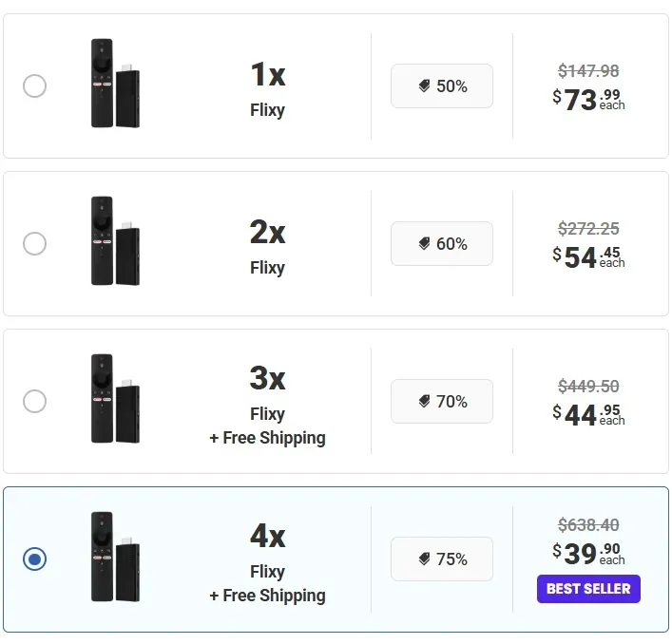Viewport: 672px width, 644px height.
Task: Click the 60% discount badge
Action: pos(442,244)
